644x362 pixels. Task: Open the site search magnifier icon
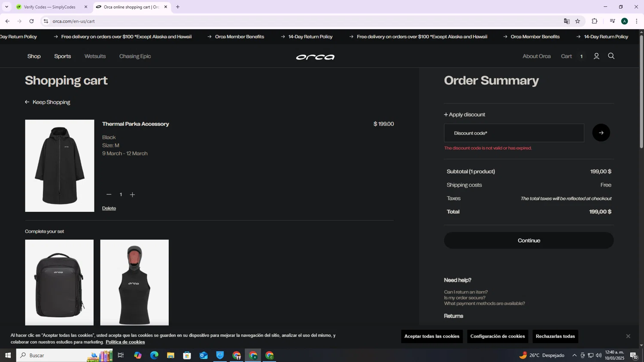611,56
